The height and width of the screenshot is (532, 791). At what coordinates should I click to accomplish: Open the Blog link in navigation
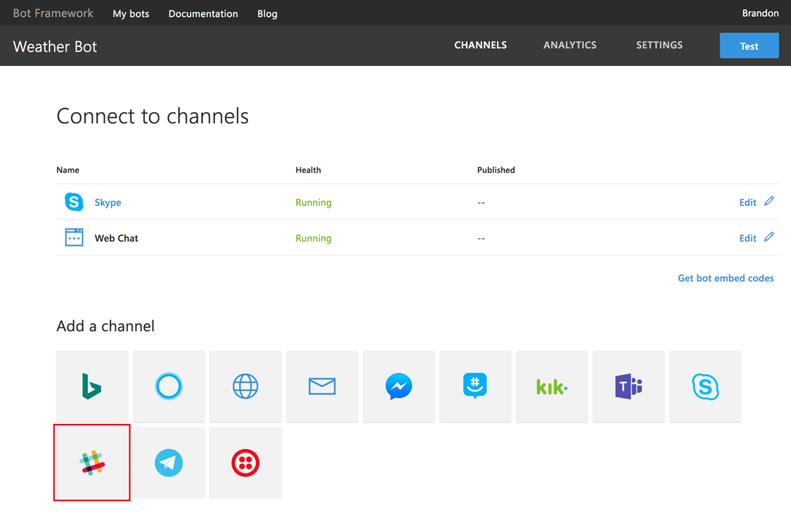pos(268,14)
